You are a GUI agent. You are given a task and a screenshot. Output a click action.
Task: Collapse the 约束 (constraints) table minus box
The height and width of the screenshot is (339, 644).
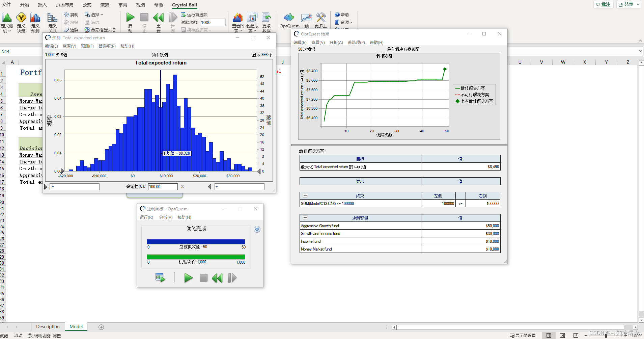305,195
